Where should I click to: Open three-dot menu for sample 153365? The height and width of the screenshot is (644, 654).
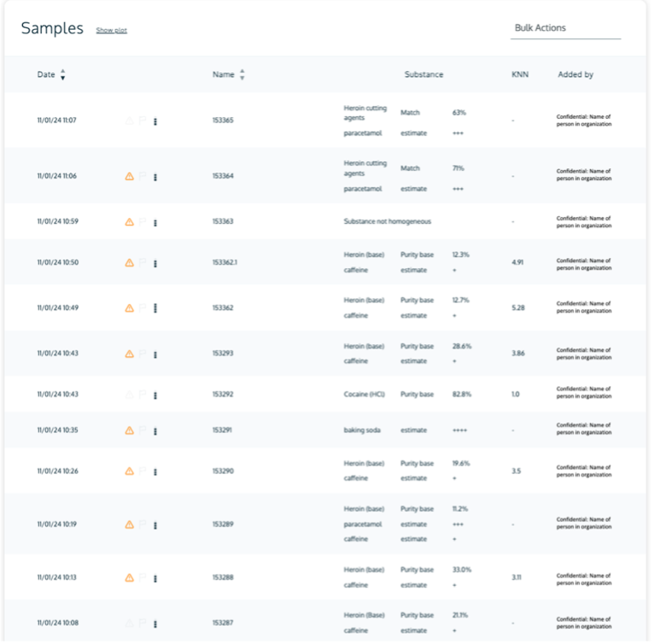155,121
